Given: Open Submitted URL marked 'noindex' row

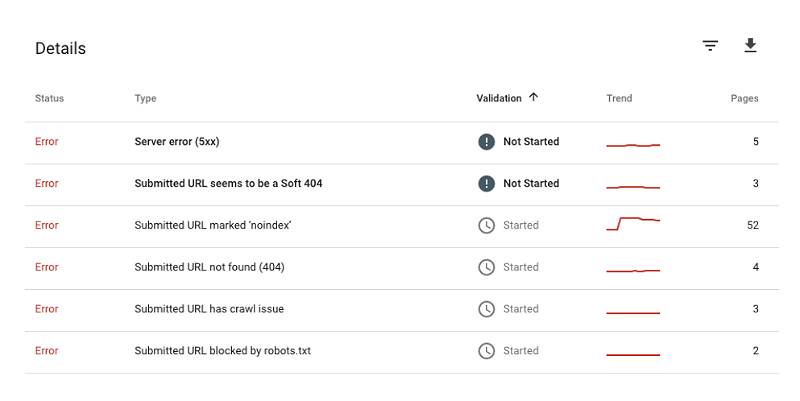Looking at the screenshot, I should coord(402,226).
